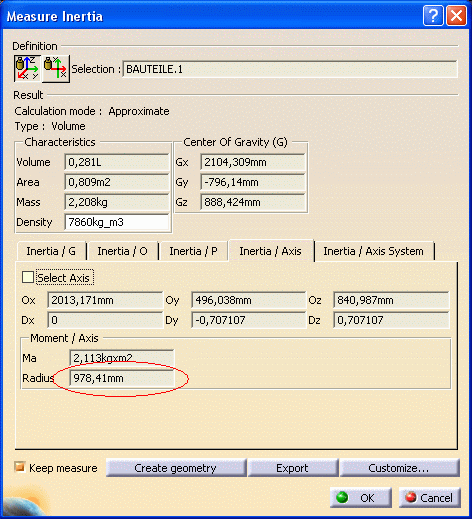Enable the Select Axis checkbox
Viewport: 472px width, 519px height.
coord(28,277)
